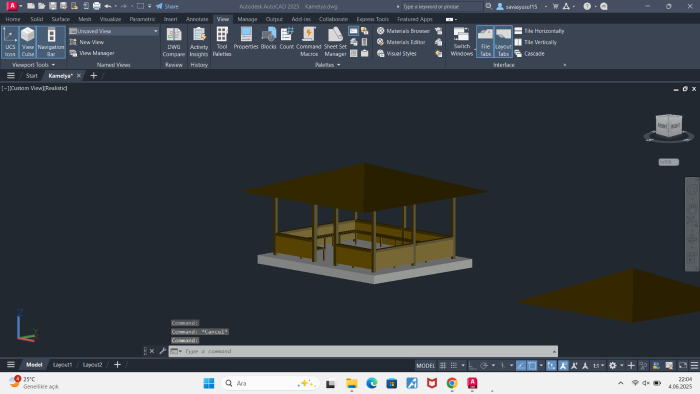700x394 pixels.
Task: Open the Workspace Switching gear icon
Action: click(612, 365)
